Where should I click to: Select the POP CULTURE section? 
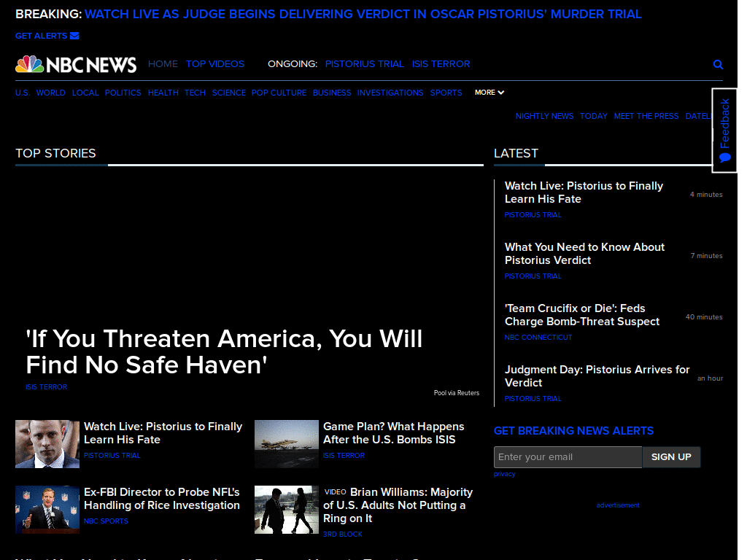(x=279, y=93)
